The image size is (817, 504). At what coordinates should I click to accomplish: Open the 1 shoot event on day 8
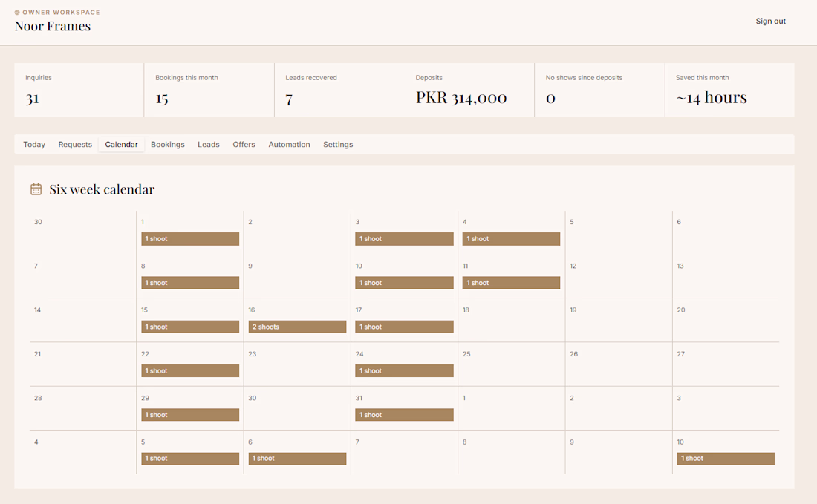(x=190, y=283)
